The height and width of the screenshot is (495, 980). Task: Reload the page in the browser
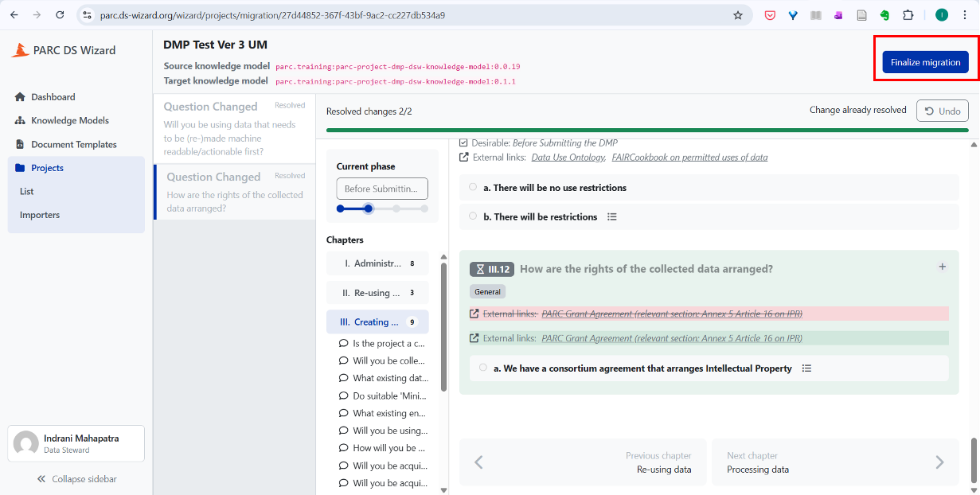[x=61, y=15]
